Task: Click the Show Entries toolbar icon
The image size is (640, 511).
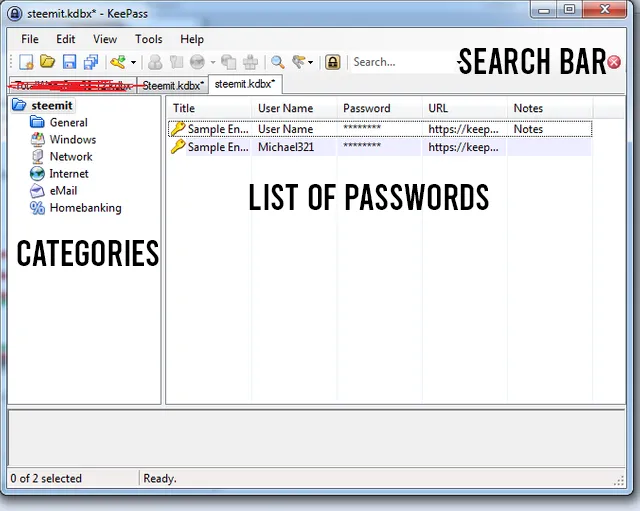Action: click(x=299, y=62)
